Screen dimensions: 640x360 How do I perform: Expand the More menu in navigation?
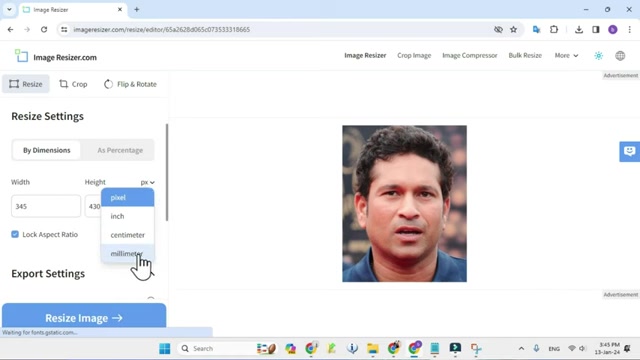click(566, 56)
